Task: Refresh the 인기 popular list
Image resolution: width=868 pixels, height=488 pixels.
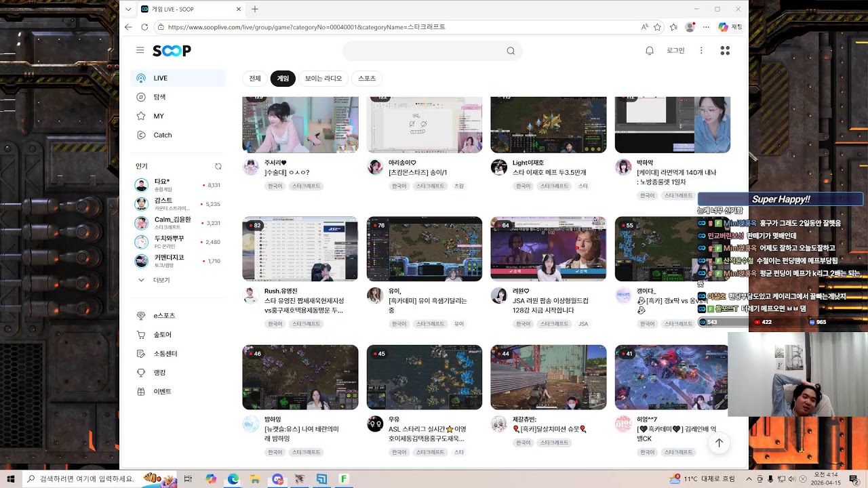Action: [218, 166]
